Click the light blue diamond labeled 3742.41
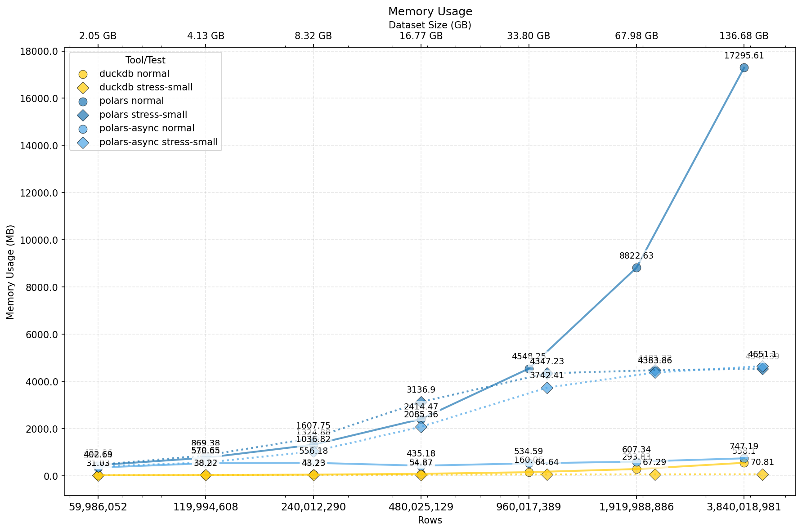This screenshot has height=532, width=802. (547, 388)
